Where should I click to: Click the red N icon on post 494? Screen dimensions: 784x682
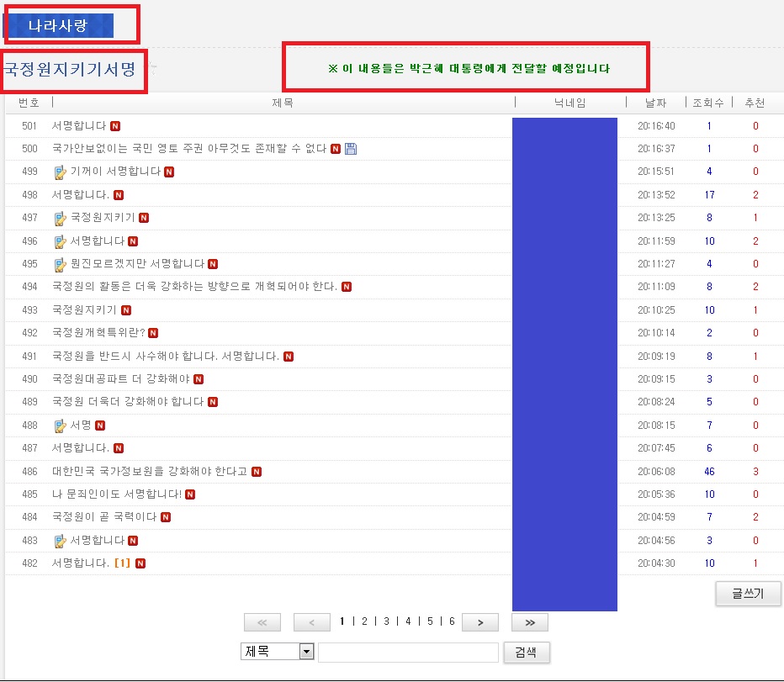347,287
